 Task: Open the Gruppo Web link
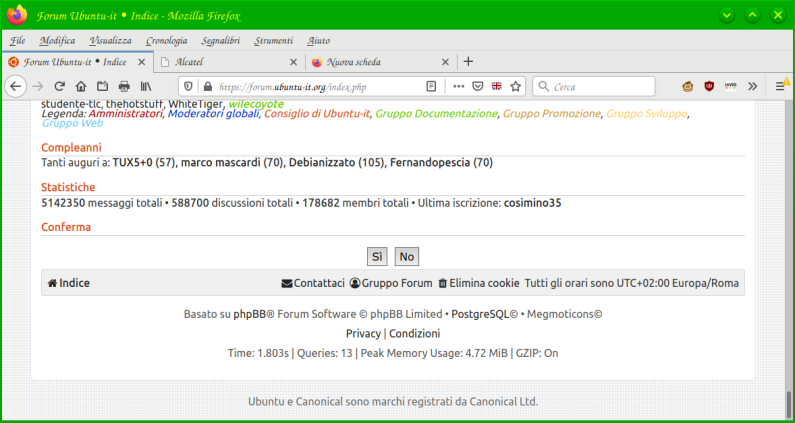pos(73,123)
